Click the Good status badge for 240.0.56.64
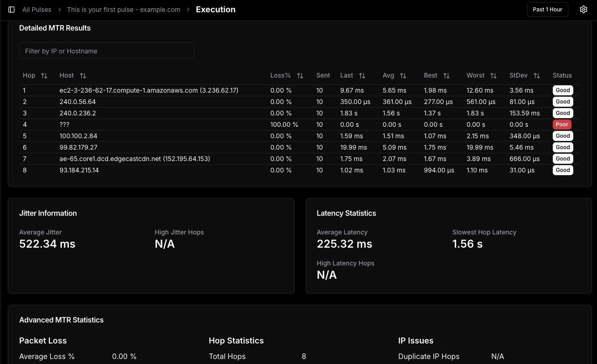 563,102
